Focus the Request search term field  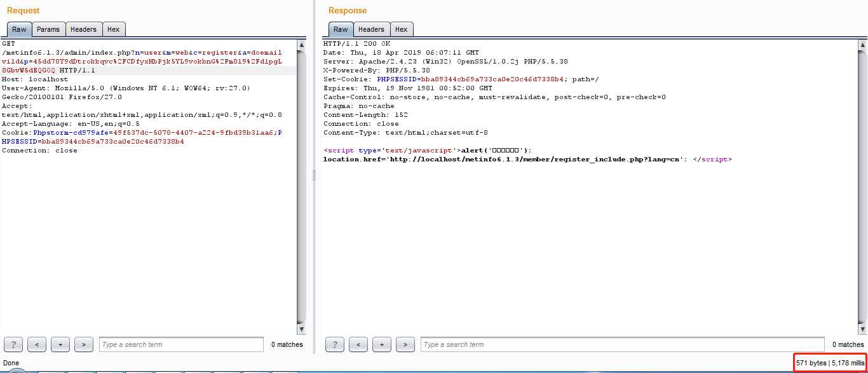(181, 344)
